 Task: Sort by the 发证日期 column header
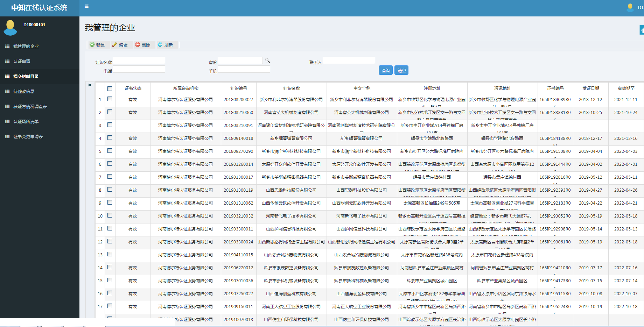[590, 88]
